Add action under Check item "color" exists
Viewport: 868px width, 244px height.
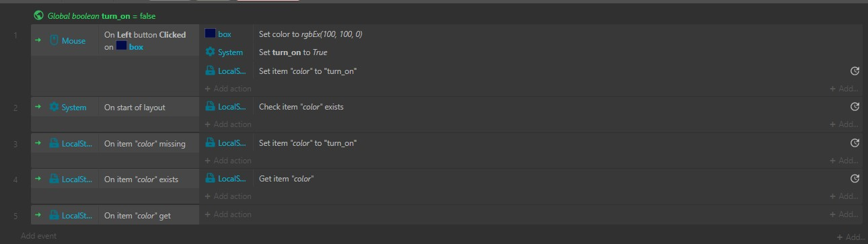[x=228, y=124]
